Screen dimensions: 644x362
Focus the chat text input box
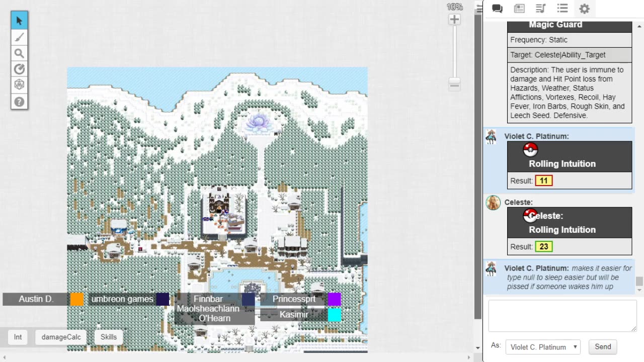click(x=562, y=316)
